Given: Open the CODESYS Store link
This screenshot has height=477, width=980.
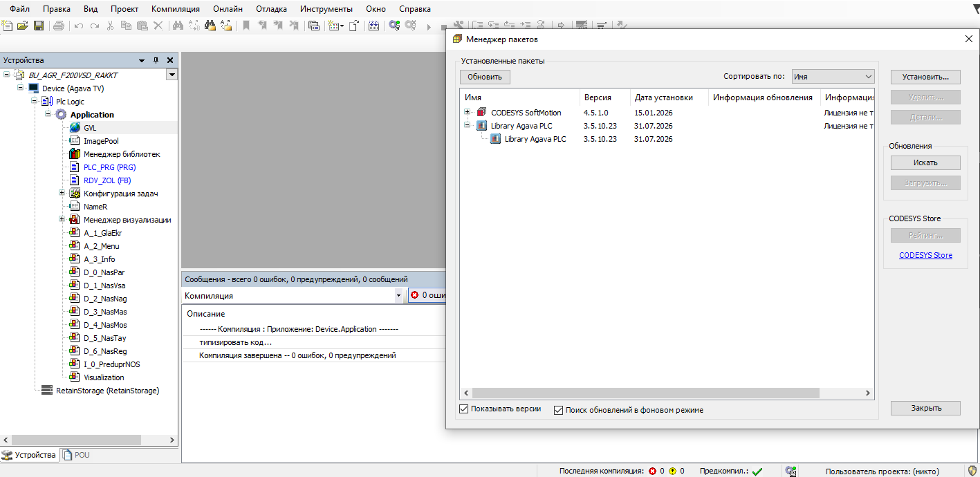Looking at the screenshot, I should [925, 255].
